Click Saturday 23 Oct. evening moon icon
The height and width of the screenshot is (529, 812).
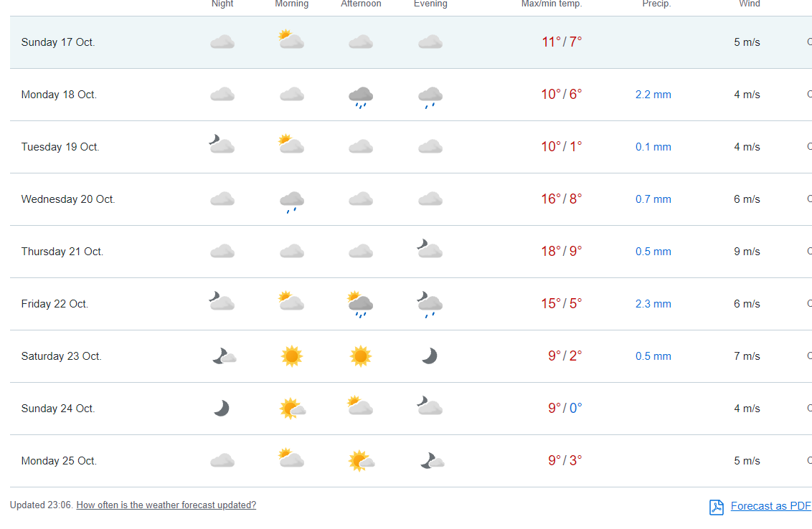pyautogui.click(x=430, y=356)
